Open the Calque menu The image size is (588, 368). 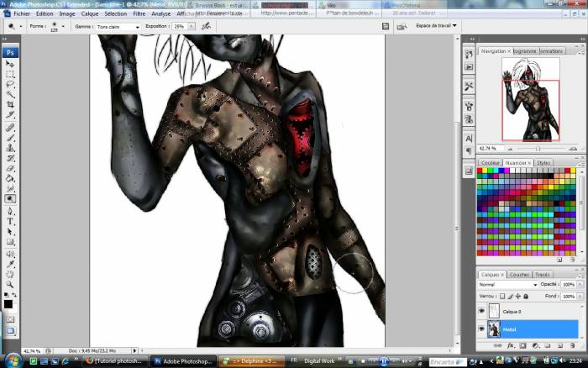[x=90, y=13]
